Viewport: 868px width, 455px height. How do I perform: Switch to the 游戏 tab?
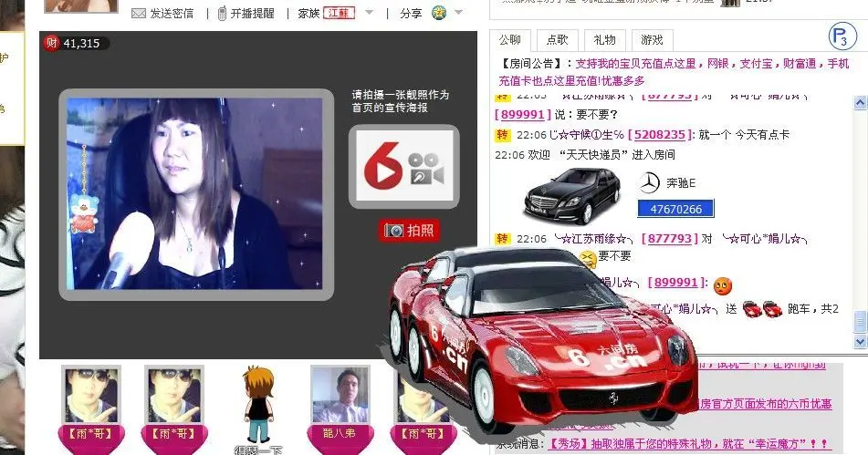pyautogui.click(x=652, y=40)
